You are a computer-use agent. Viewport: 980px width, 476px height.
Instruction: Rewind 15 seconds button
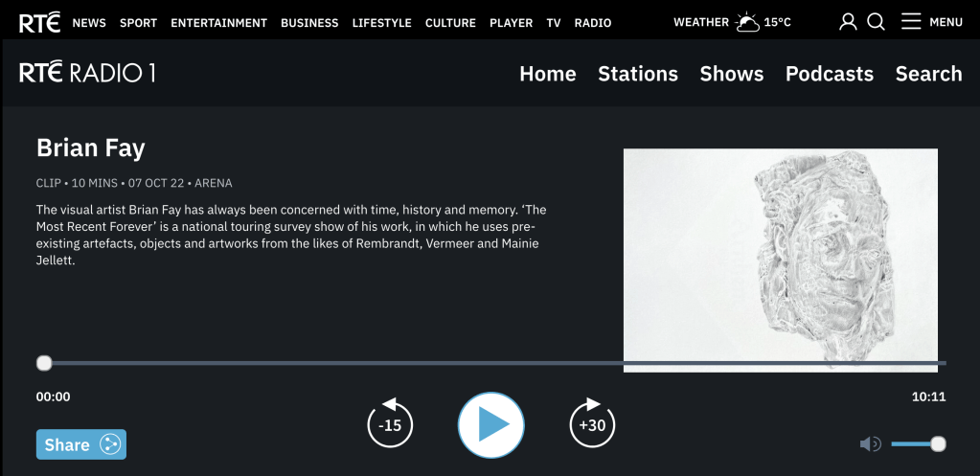(x=390, y=424)
